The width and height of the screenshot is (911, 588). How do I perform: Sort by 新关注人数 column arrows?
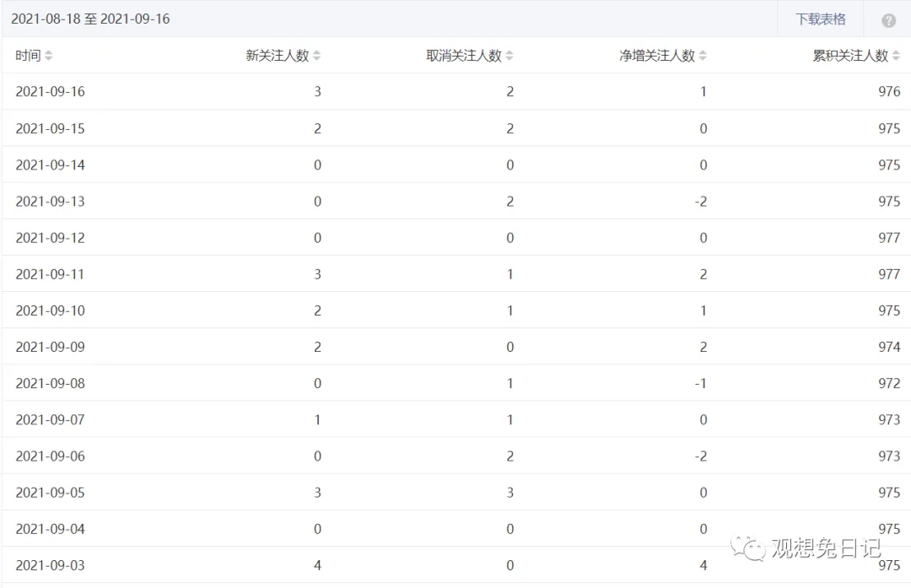(316, 56)
